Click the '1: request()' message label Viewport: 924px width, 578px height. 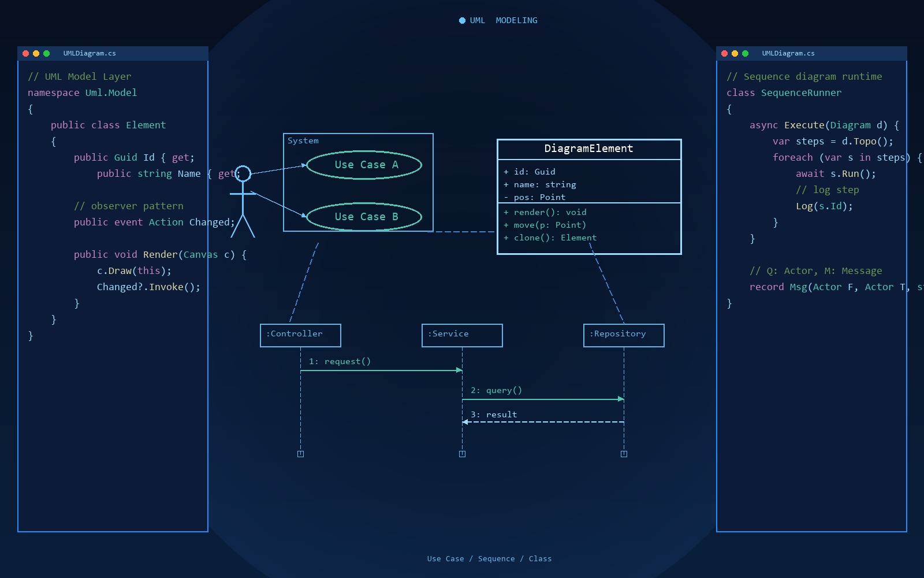coord(340,361)
